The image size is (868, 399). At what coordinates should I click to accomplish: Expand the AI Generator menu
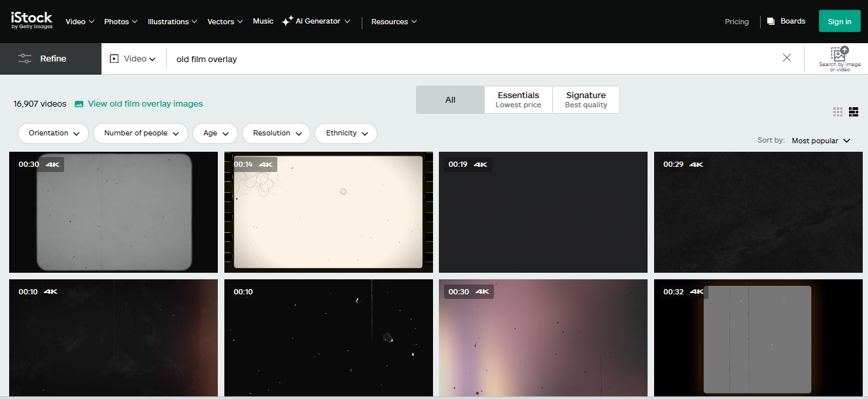click(322, 21)
